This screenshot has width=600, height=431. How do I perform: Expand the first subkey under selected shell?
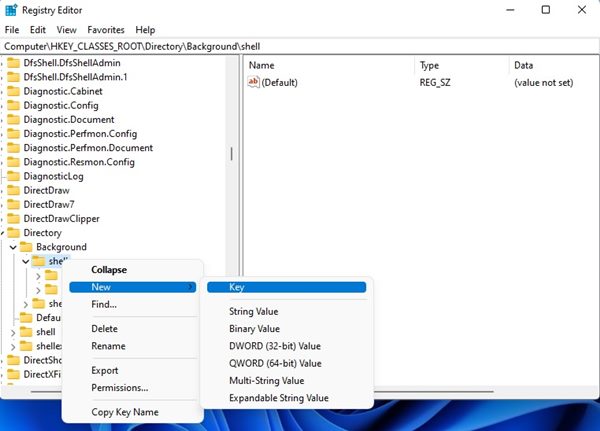pyautogui.click(x=38, y=276)
